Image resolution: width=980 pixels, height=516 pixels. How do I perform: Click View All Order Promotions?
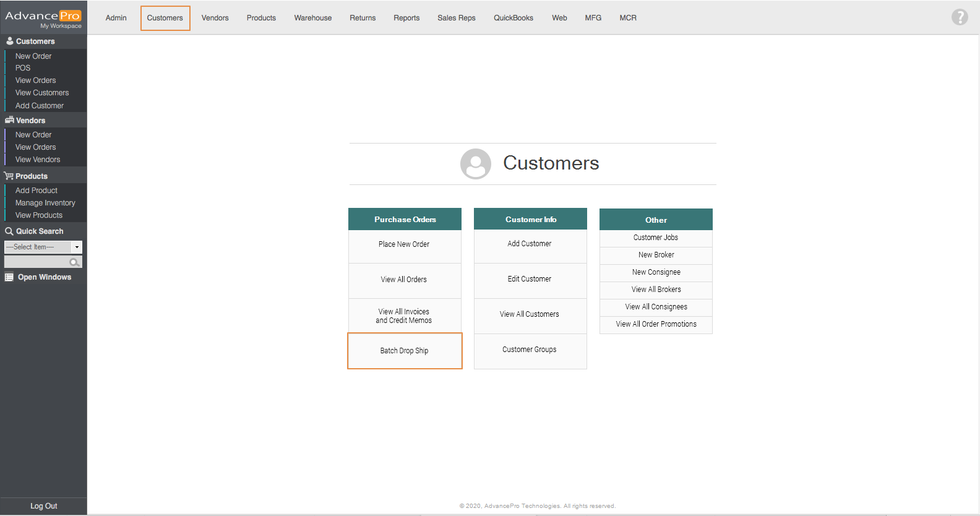tap(656, 324)
